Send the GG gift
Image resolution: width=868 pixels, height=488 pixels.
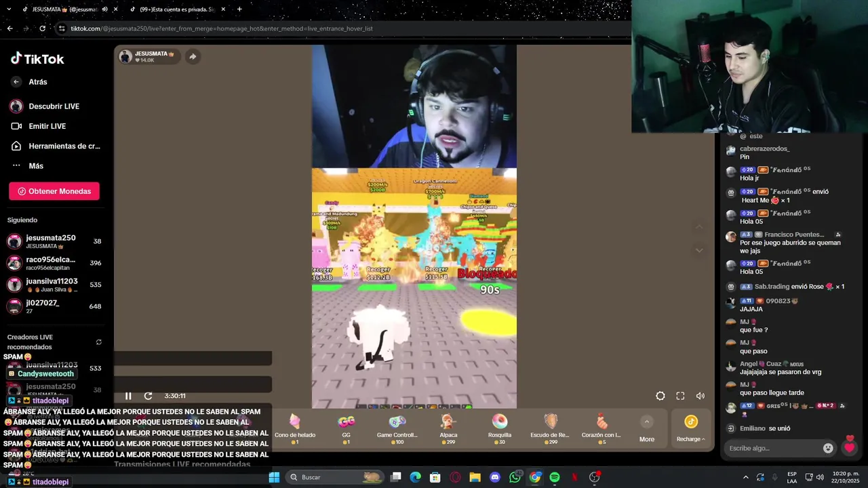tap(346, 429)
